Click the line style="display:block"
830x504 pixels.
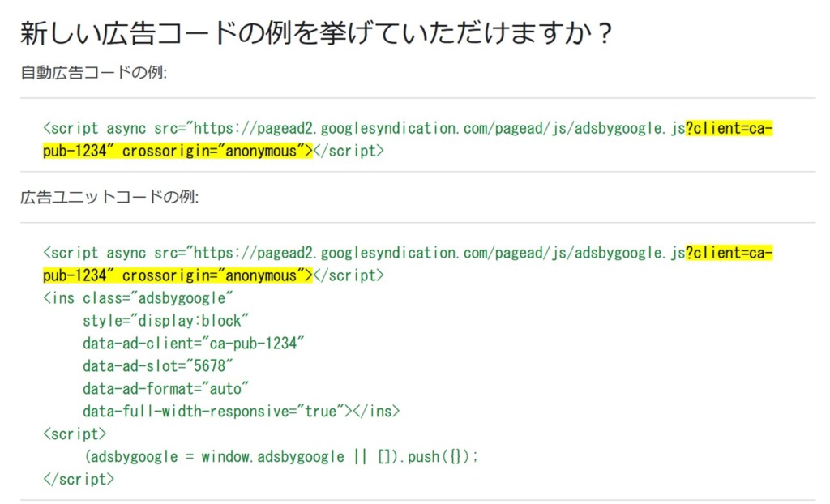(x=165, y=321)
